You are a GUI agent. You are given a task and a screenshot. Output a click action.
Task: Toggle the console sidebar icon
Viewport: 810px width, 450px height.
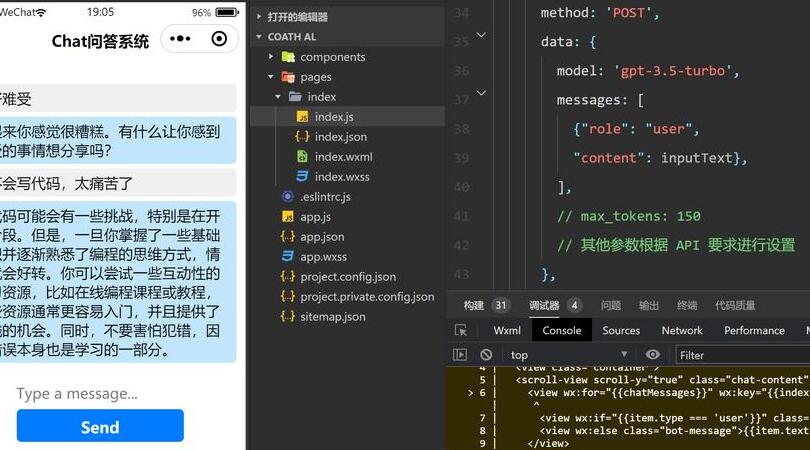click(460, 354)
